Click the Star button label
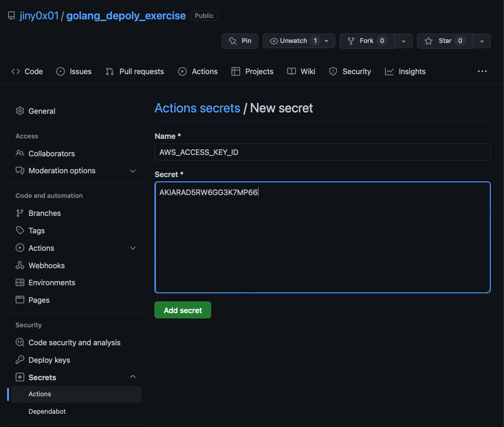Viewport: 504px width, 427px height. pos(445,41)
